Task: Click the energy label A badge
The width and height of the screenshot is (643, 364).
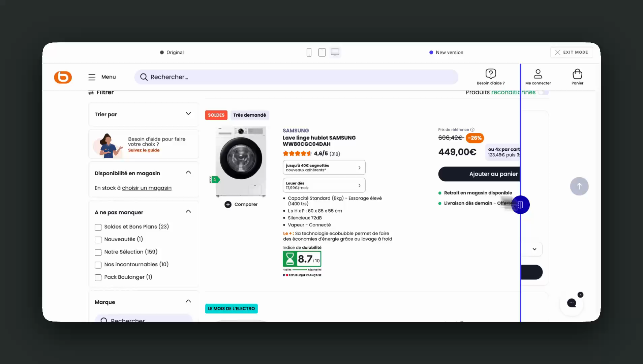Action: (214, 180)
